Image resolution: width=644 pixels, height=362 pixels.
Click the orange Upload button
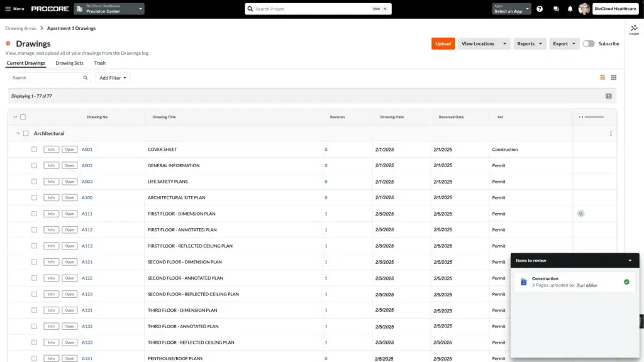click(443, 43)
